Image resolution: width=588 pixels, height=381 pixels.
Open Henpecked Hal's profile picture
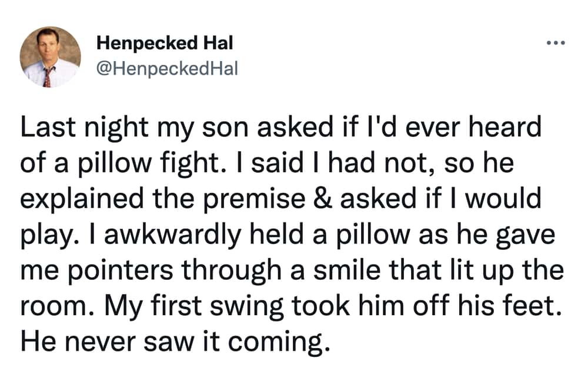click(x=50, y=57)
